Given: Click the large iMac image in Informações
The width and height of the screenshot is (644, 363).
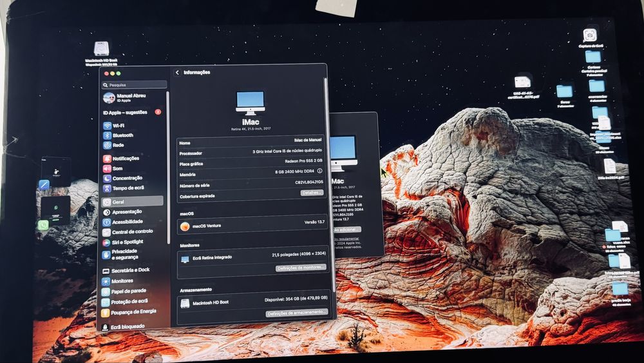Looking at the screenshot, I should pos(250,103).
